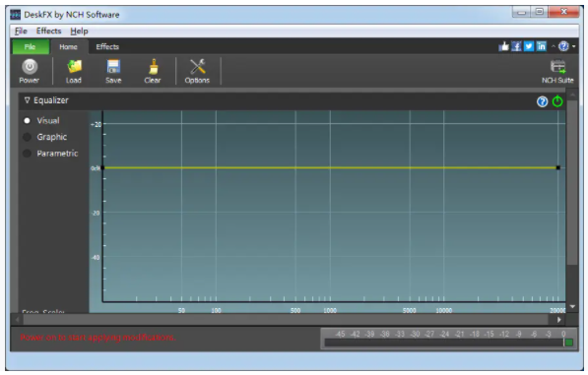Select the Visual radio button
This screenshot has width=588, height=375.
[x=27, y=121]
